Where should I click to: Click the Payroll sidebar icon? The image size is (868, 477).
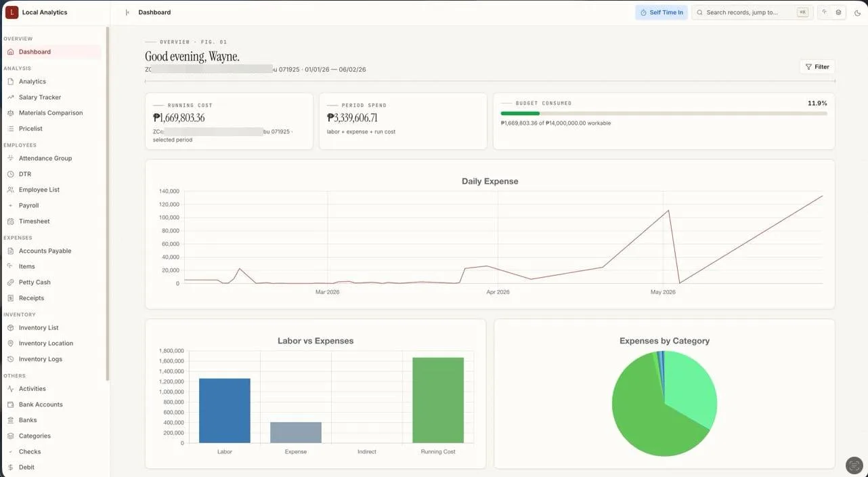pyautogui.click(x=11, y=205)
